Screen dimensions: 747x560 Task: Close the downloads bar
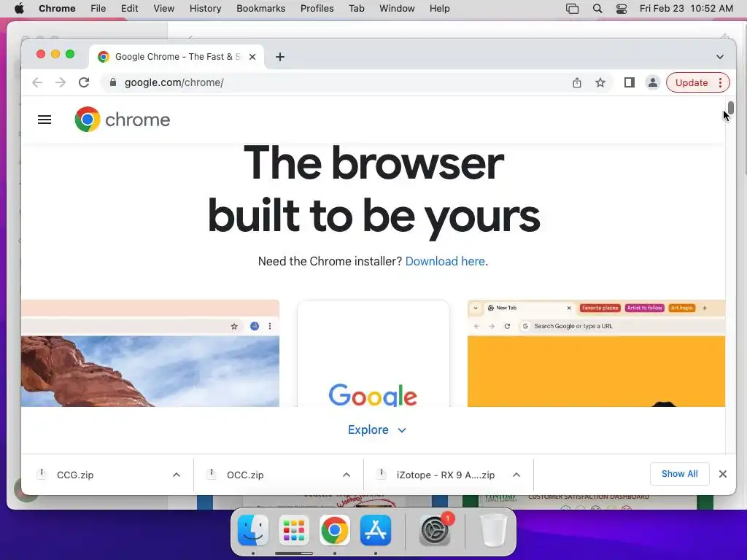[723, 474]
